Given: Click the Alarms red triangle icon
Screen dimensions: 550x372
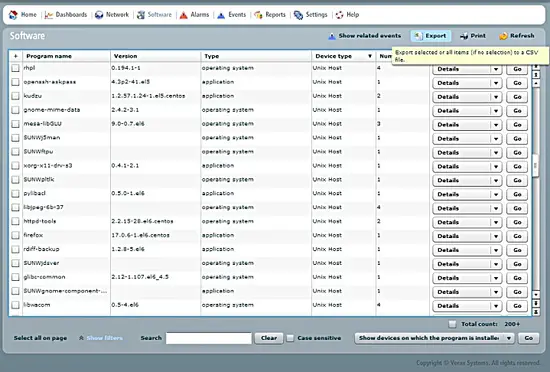Looking at the screenshot, I should [x=183, y=15].
